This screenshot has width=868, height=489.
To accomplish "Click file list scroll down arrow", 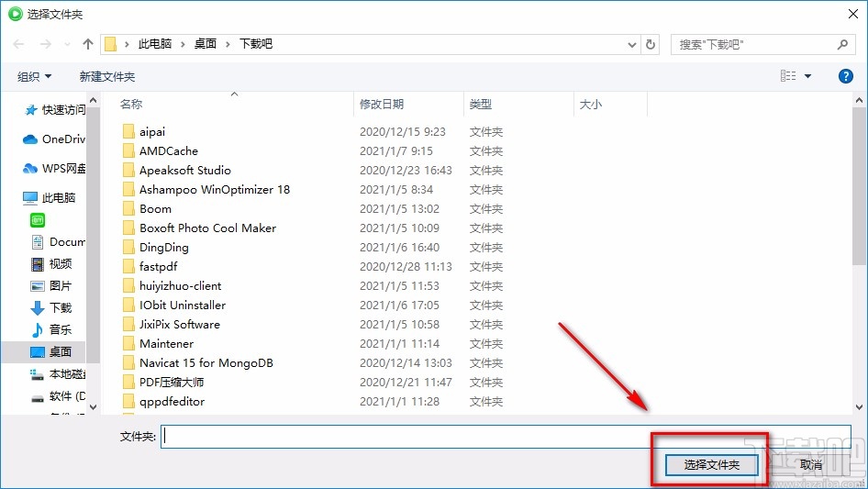I will (859, 407).
